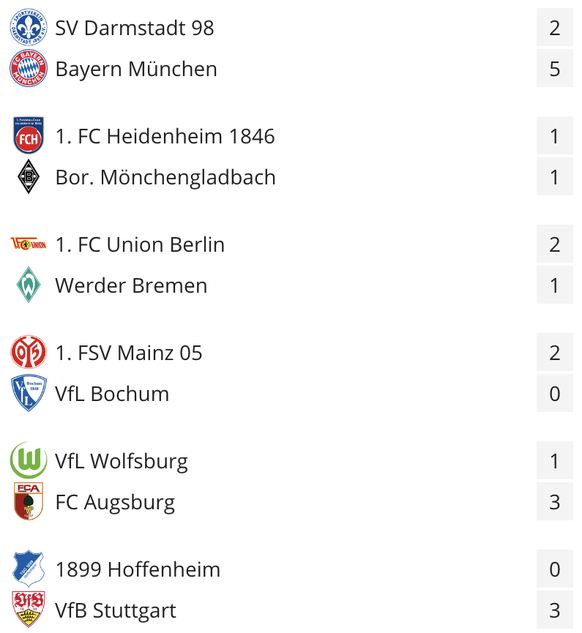Click the Werder Bremen green diamond logo
This screenshot has width=582, height=633.
[28, 285]
